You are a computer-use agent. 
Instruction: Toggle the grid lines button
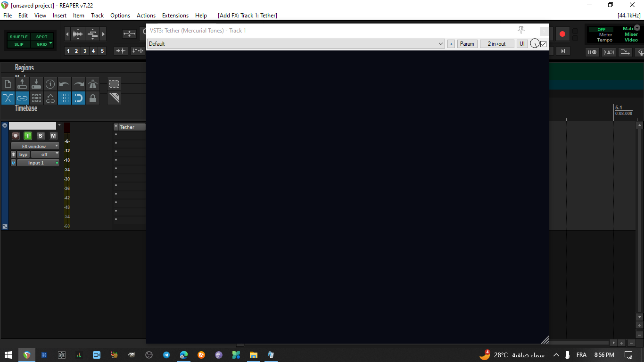click(x=65, y=98)
